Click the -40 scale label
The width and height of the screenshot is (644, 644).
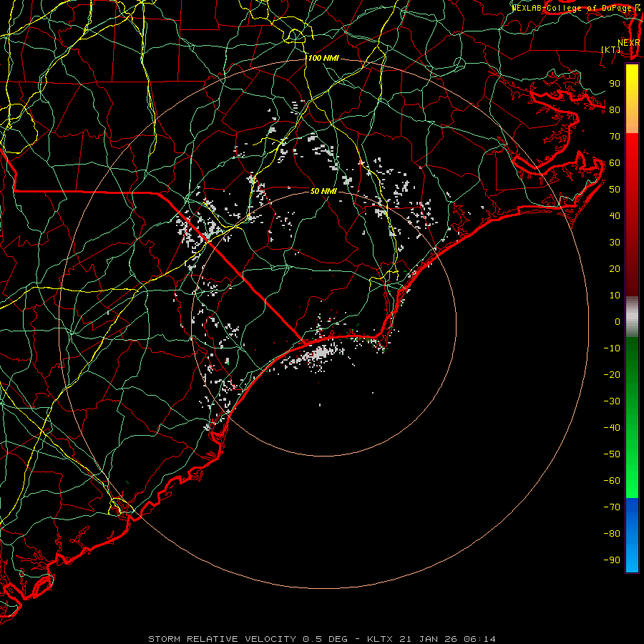(612, 428)
